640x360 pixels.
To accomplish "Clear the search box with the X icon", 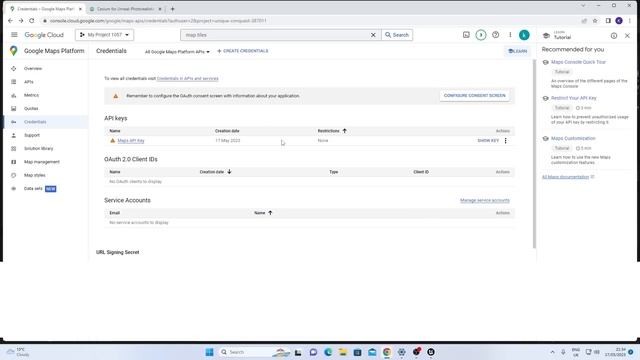I will pos(373,35).
